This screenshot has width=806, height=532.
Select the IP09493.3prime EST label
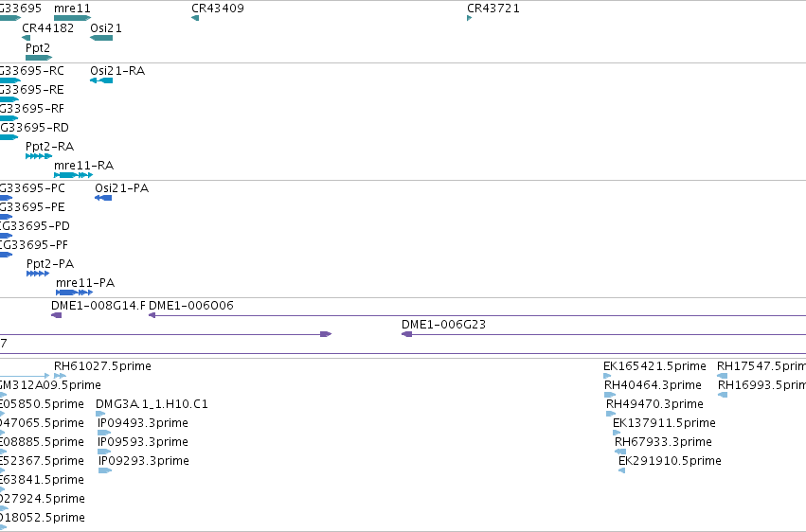pyautogui.click(x=143, y=423)
